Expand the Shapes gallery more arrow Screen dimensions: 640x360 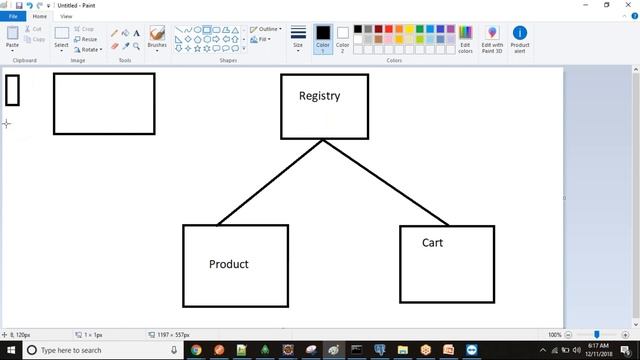click(x=244, y=49)
